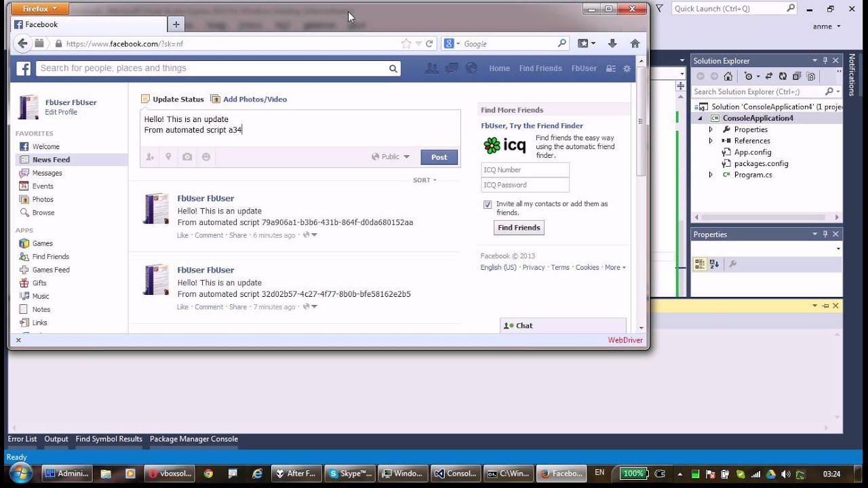Expand the Program.cs node in Solution Explorer
The height and width of the screenshot is (488, 868).
(711, 175)
